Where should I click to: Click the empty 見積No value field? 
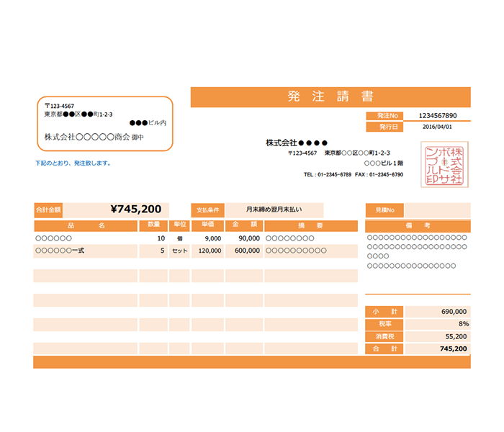click(x=438, y=210)
